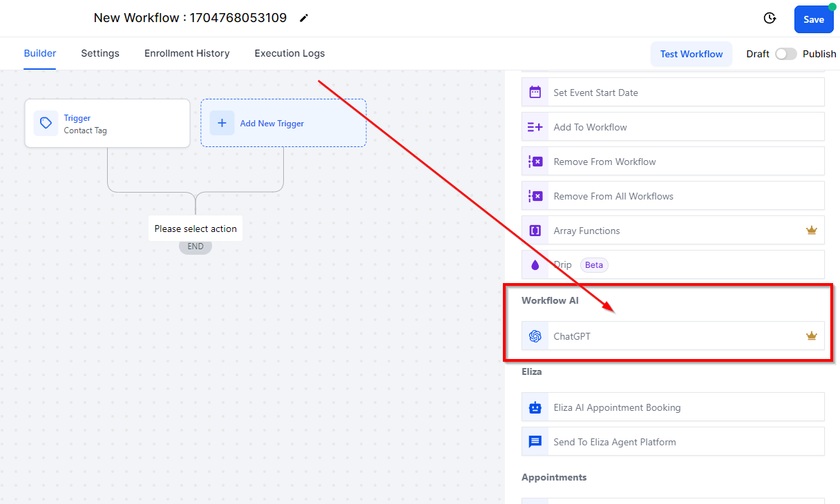Open the Execution Logs tab
Image resolution: width=840 pixels, height=504 pixels.
click(289, 53)
